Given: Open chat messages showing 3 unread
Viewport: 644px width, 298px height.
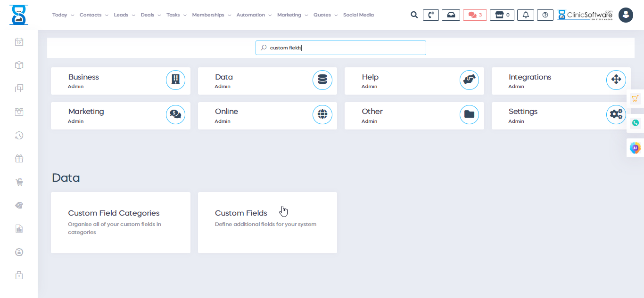Looking at the screenshot, I should (475, 15).
